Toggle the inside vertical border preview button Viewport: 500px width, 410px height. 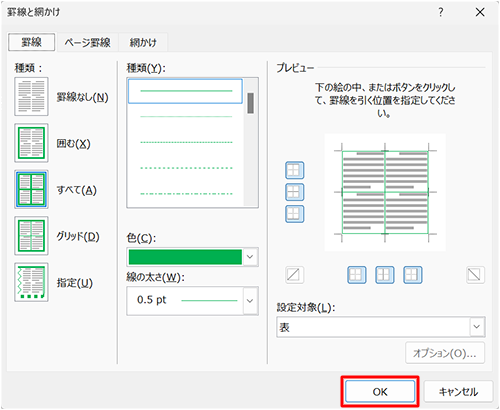pos(385,275)
